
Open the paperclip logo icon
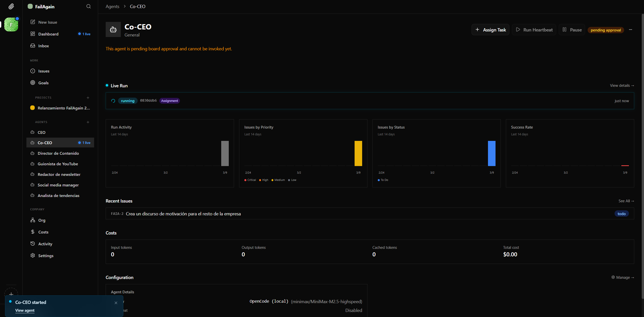click(11, 7)
